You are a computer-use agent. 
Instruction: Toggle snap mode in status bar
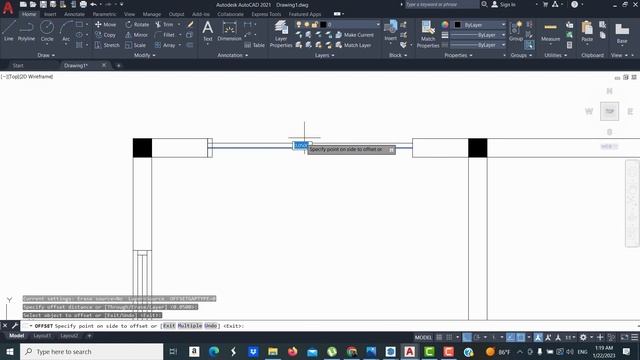coord(449,337)
